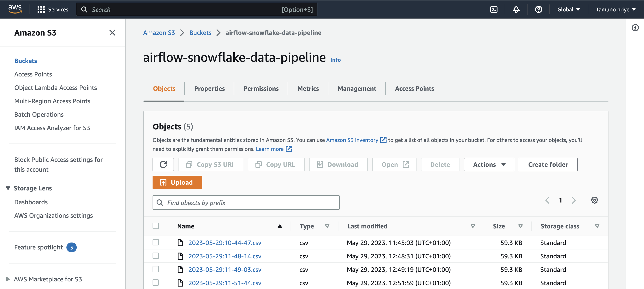Screen dimensions: 644x289
Task: Expand AWS Marketplace for S3 section
Action: [8, 279]
